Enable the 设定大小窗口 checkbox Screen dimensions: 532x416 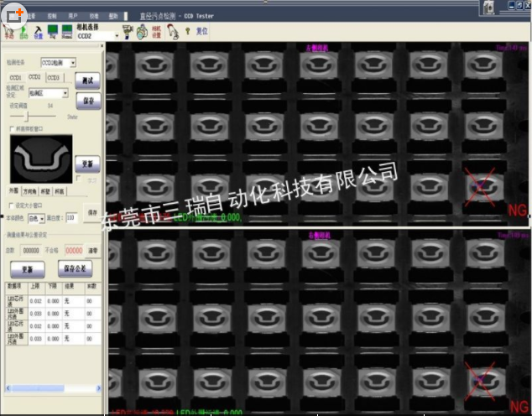pos(11,205)
